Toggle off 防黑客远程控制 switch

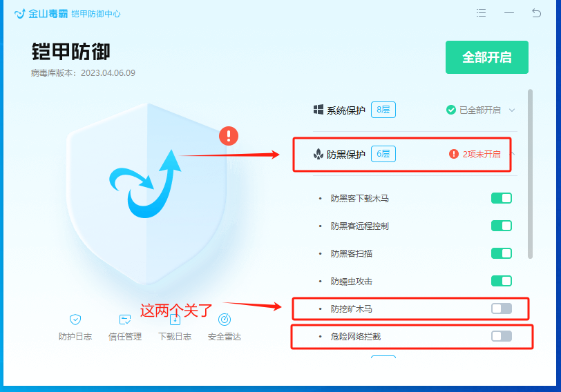pyautogui.click(x=501, y=226)
